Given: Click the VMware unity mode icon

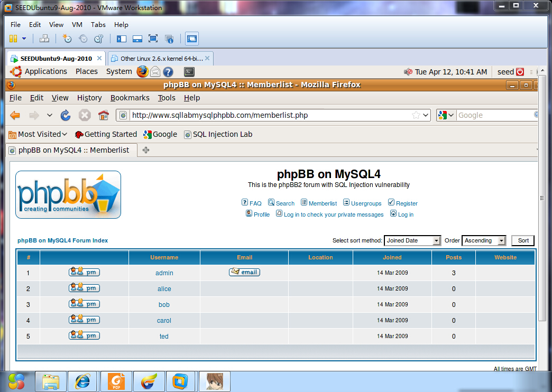Looking at the screenshot, I should tap(169, 39).
